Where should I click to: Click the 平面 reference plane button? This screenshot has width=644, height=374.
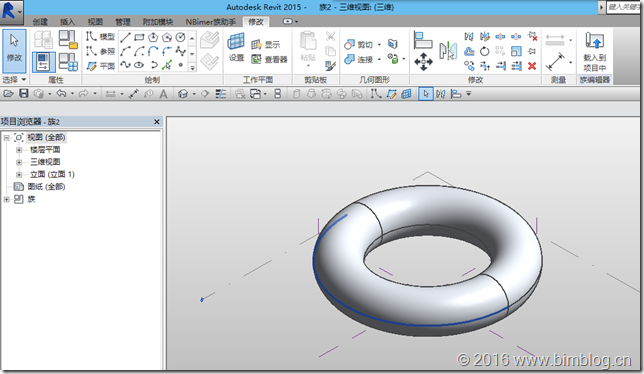[x=100, y=66]
